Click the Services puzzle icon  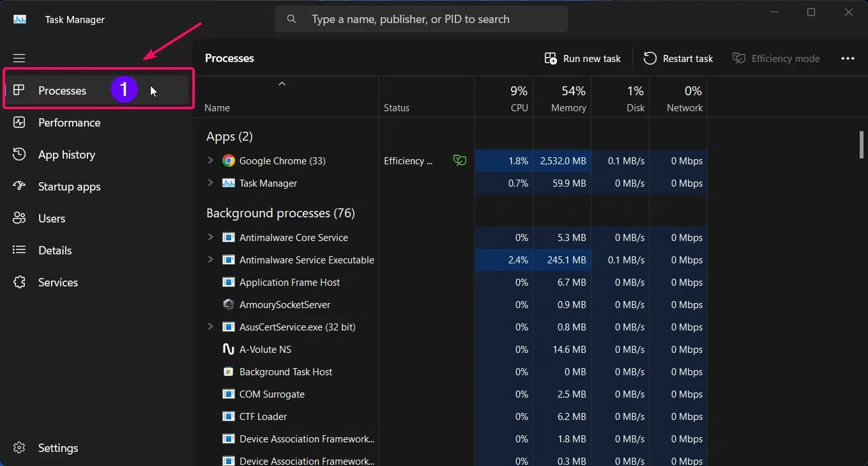[19, 282]
